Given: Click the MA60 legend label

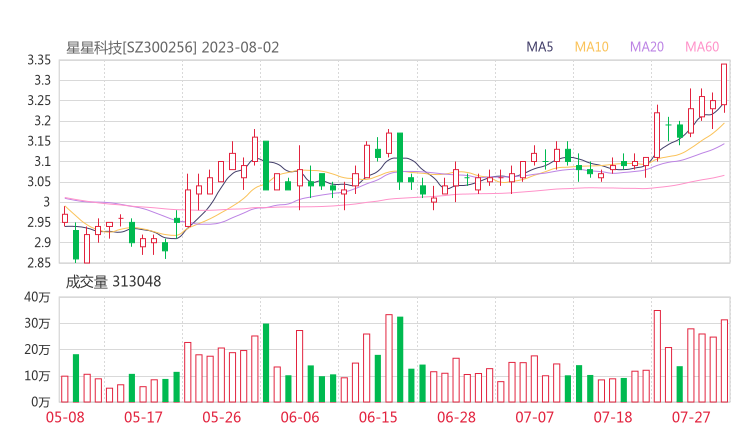Looking at the screenshot, I should coord(702,47).
